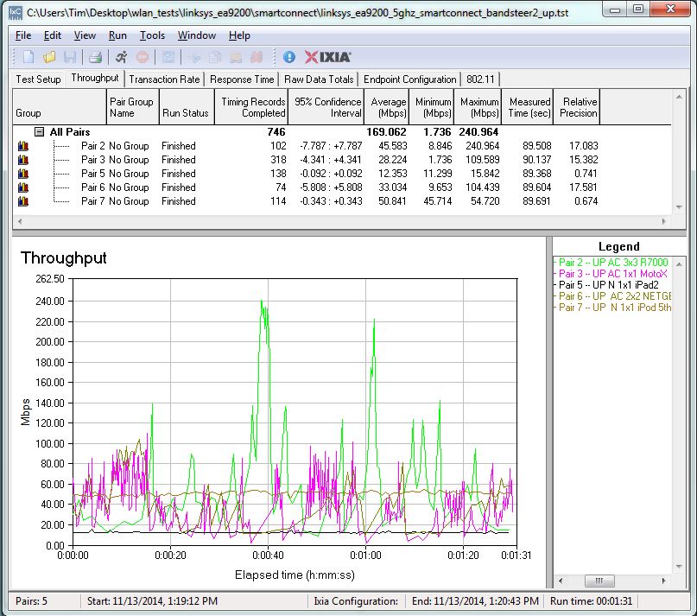The image size is (697, 616).
Task: Click the blue information icon
Action: [x=289, y=57]
